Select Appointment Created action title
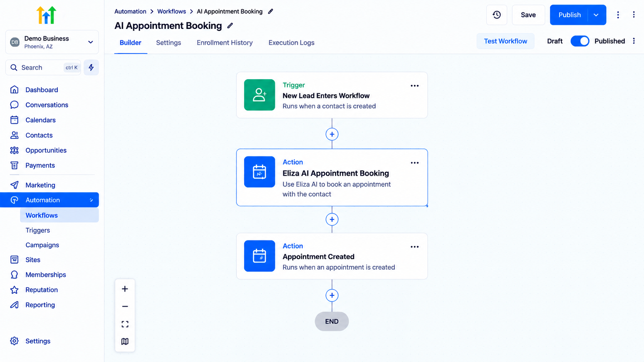 318,257
